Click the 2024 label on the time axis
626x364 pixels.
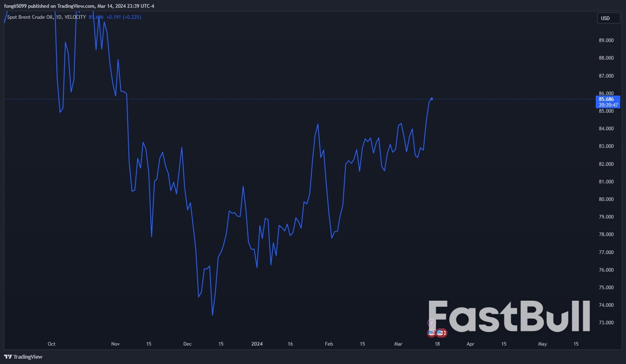click(257, 344)
